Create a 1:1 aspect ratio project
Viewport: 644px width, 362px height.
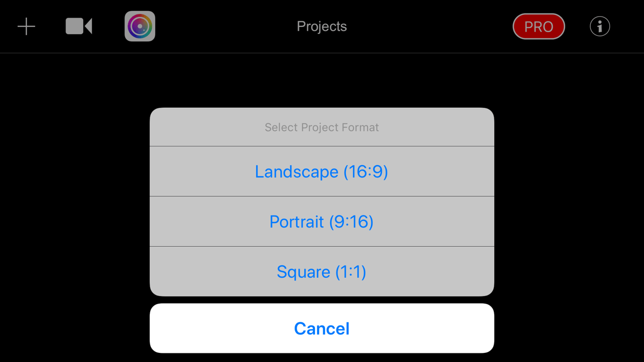pyautogui.click(x=321, y=272)
